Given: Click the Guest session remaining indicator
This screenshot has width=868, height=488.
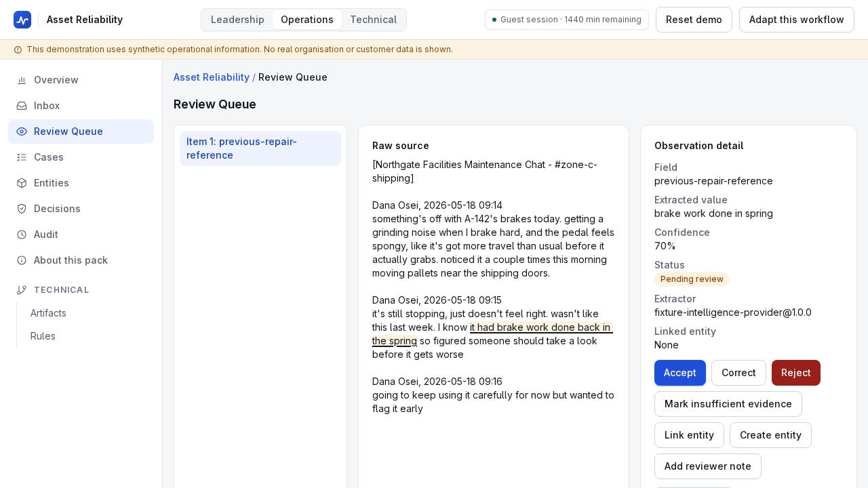Looking at the screenshot, I should (567, 20).
